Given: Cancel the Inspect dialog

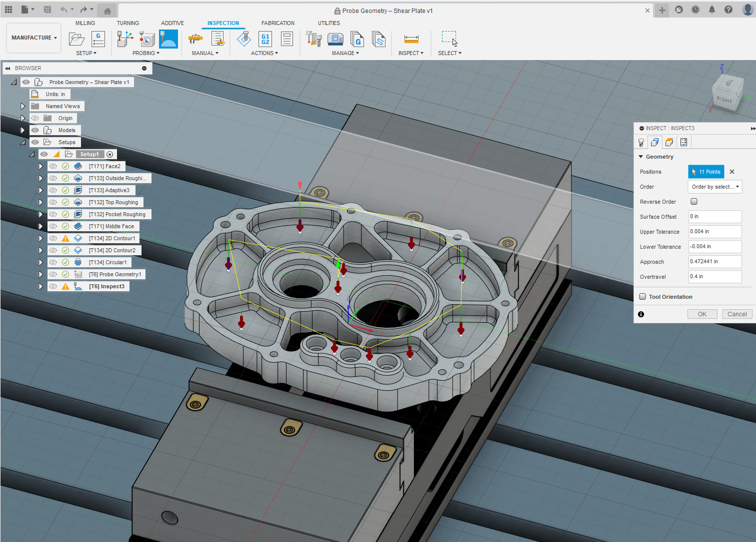Looking at the screenshot, I should coord(737,314).
